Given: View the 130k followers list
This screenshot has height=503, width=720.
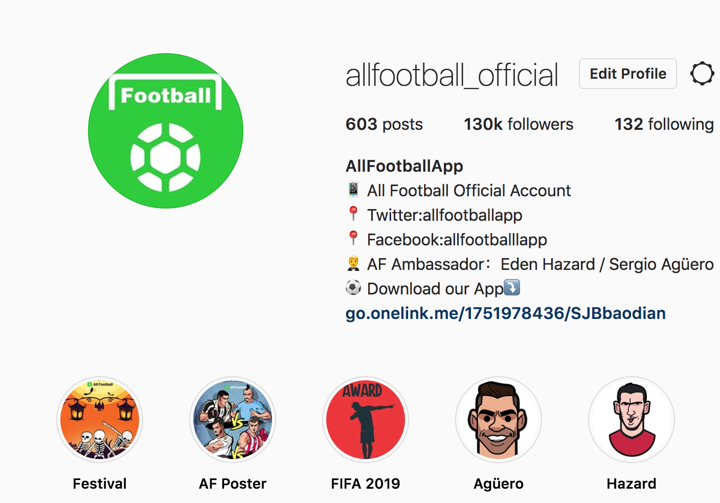Looking at the screenshot, I should 518,125.
